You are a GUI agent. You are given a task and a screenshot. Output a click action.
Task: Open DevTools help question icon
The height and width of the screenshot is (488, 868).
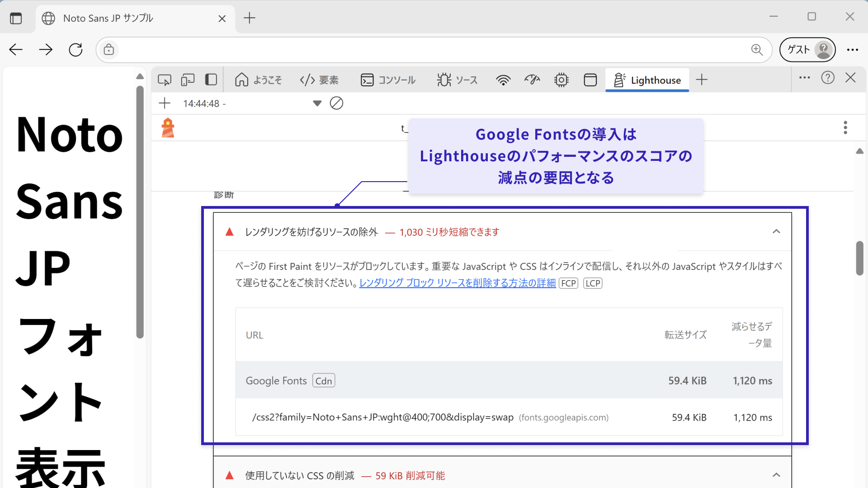828,78
